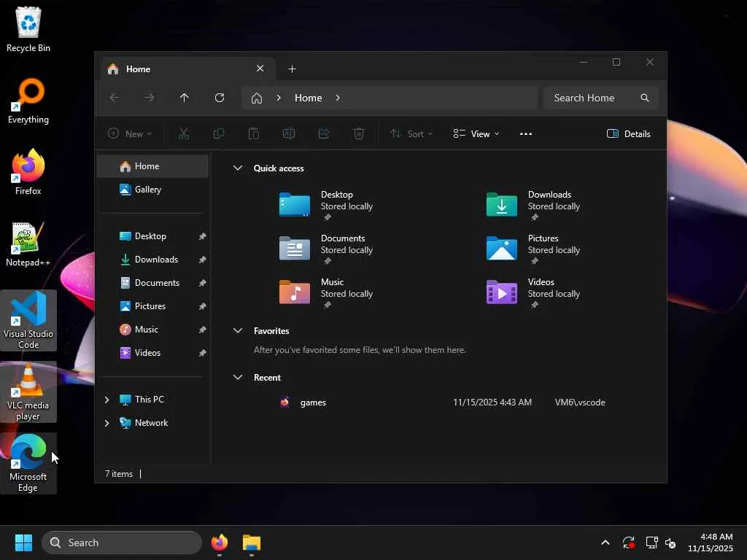Click the Cut scissors icon in toolbar

pos(183,134)
